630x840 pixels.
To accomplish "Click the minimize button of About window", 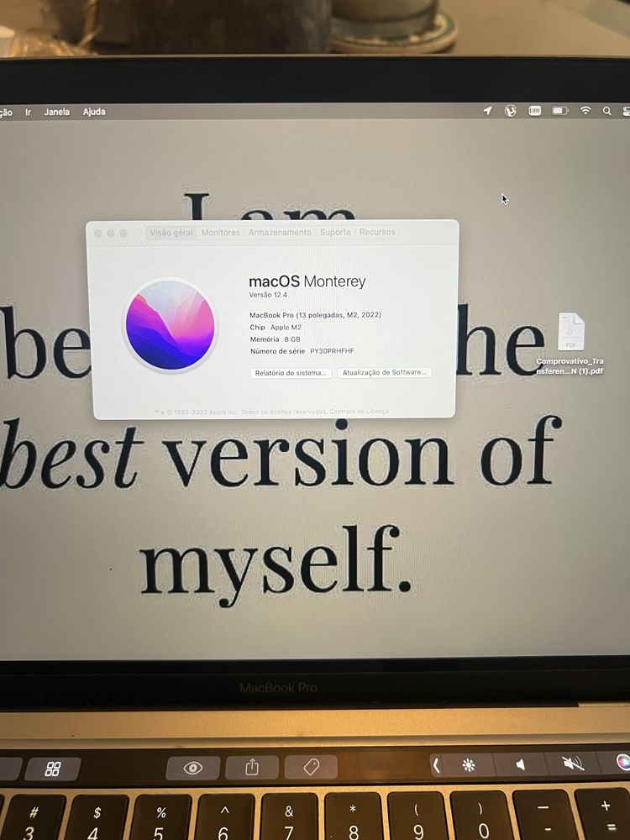I will pyautogui.click(x=111, y=234).
